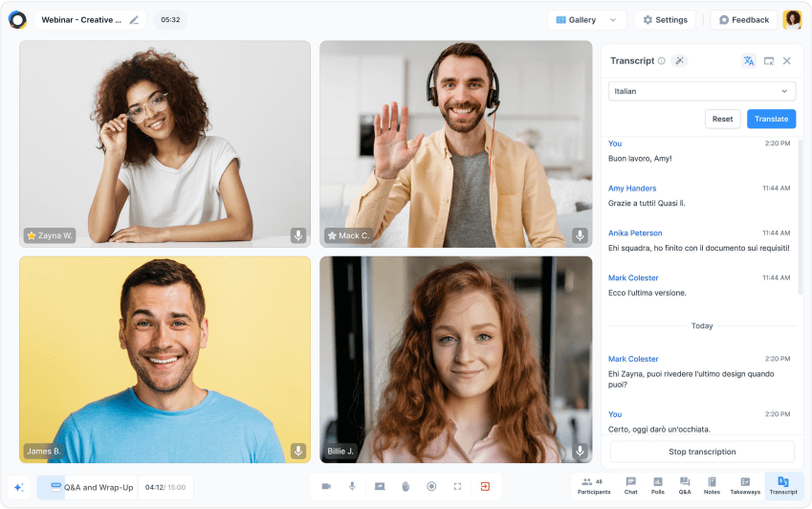Open the Gallery view dropdown
Screen dimensions: 812x509
586,20
